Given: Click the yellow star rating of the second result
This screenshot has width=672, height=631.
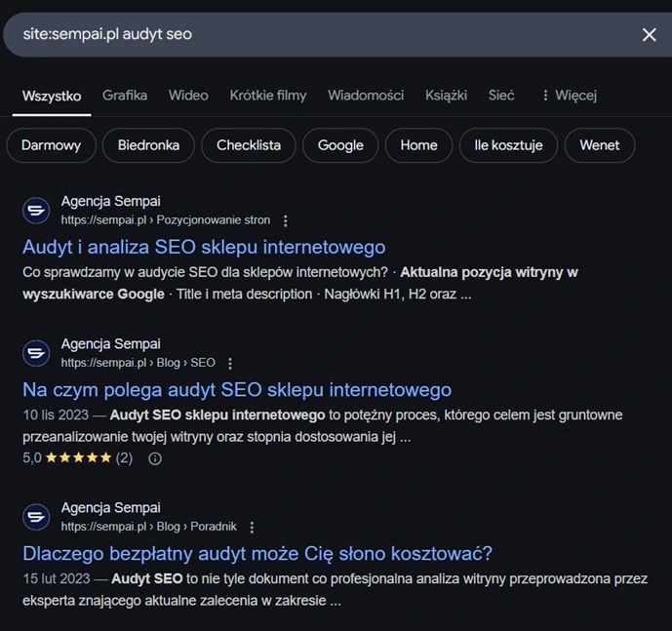Looking at the screenshot, I should pos(78,457).
